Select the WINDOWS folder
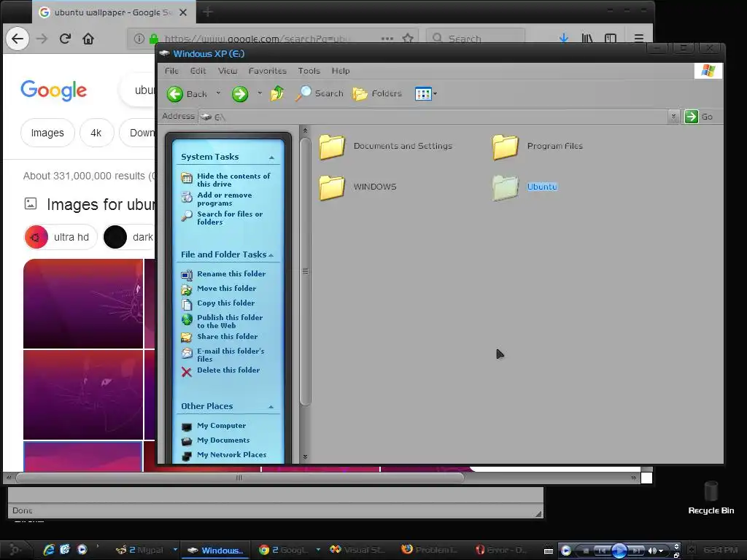This screenshot has width=747, height=560. click(357, 187)
